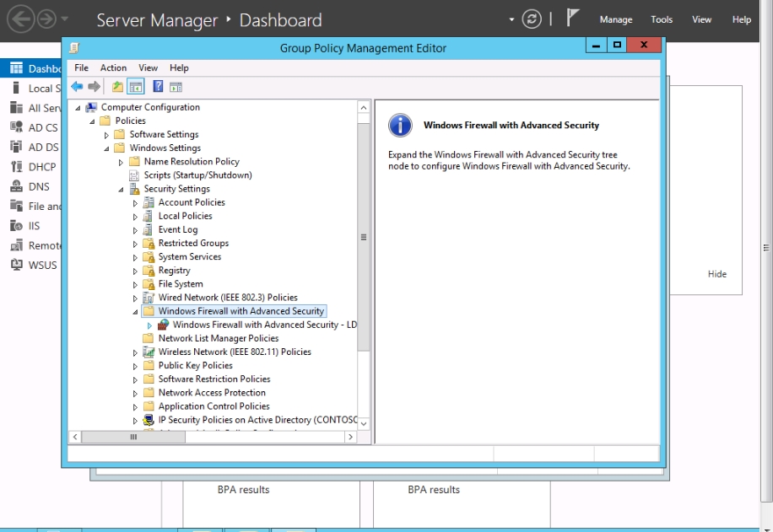
Task: Expand Public Key Policies
Action: 135,366
